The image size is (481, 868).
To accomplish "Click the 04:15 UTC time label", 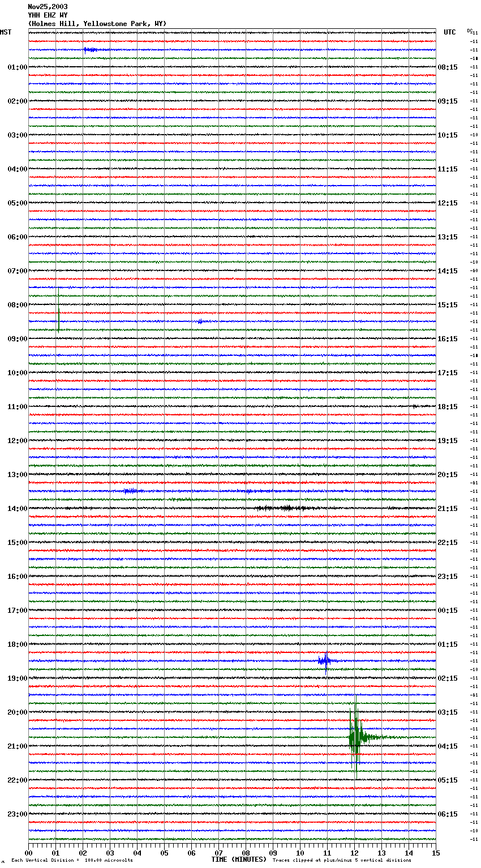I will (x=448, y=746).
